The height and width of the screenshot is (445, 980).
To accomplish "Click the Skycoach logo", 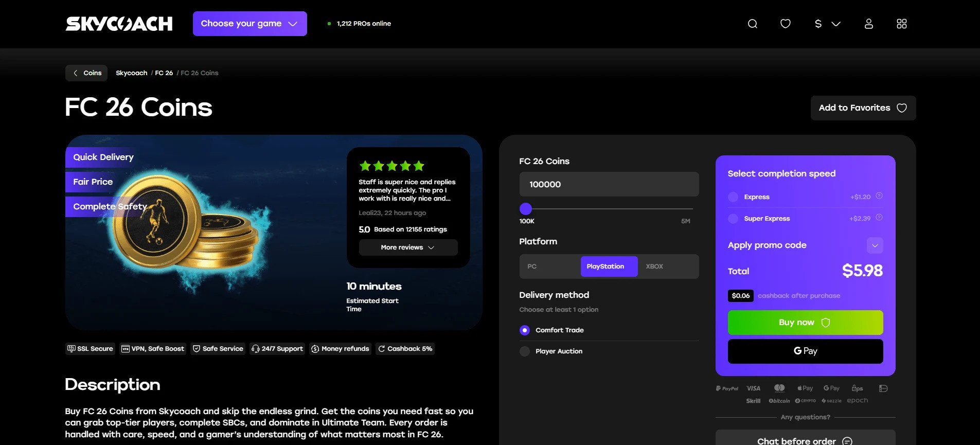I will (119, 24).
